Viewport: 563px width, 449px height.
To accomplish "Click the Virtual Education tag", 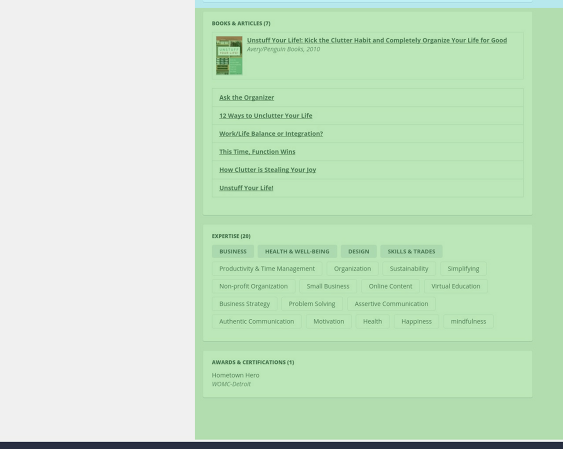I will pos(456,286).
